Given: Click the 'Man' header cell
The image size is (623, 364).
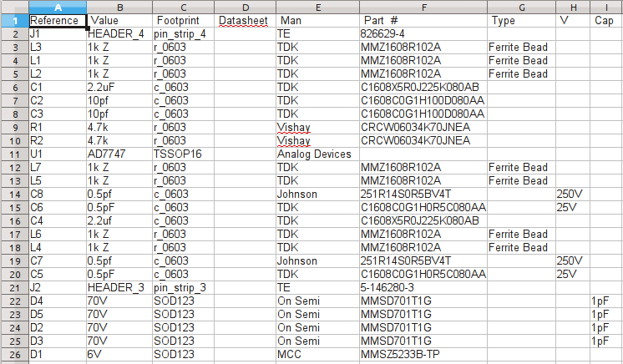Looking at the screenshot, I should pos(318,21).
